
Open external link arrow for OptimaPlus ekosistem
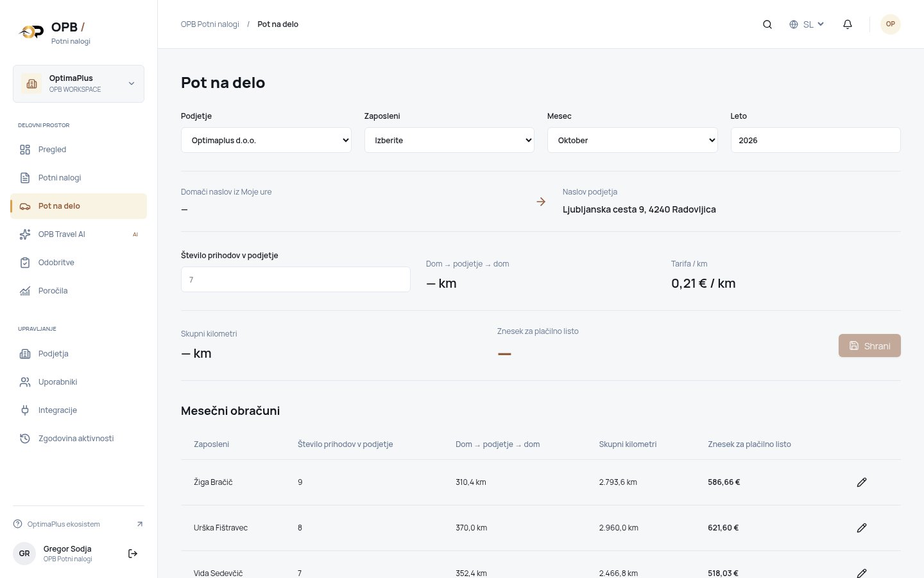[x=140, y=524]
